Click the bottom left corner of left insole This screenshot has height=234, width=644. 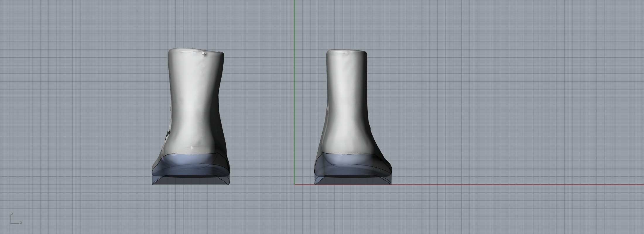(x=153, y=184)
